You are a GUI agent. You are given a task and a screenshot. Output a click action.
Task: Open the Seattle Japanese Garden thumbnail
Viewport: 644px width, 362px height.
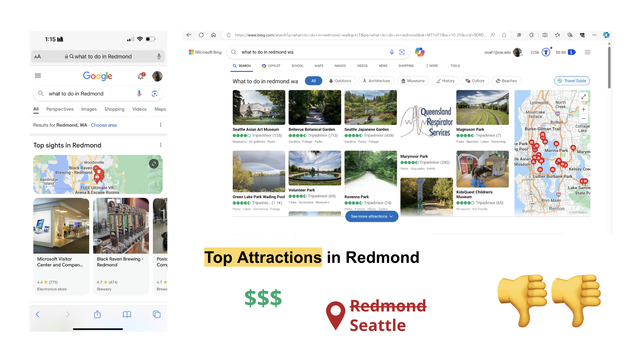coord(370,107)
